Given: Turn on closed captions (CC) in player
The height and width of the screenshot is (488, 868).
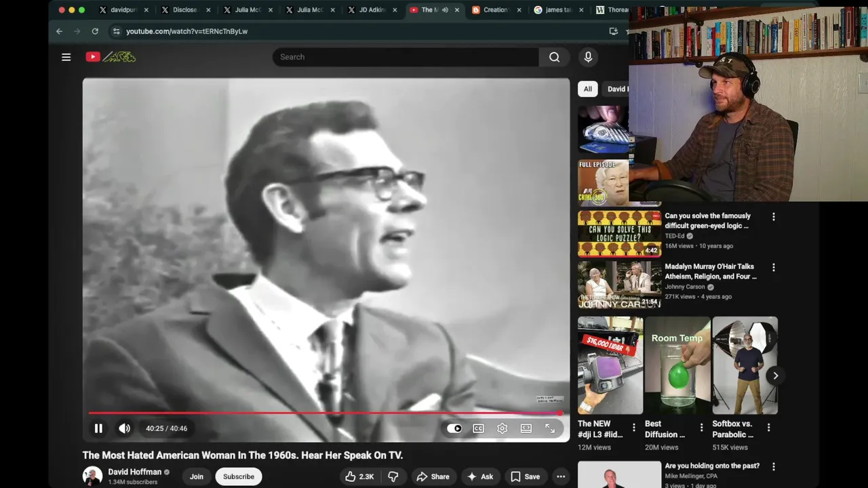Looking at the screenshot, I should pyautogui.click(x=478, y=428).
